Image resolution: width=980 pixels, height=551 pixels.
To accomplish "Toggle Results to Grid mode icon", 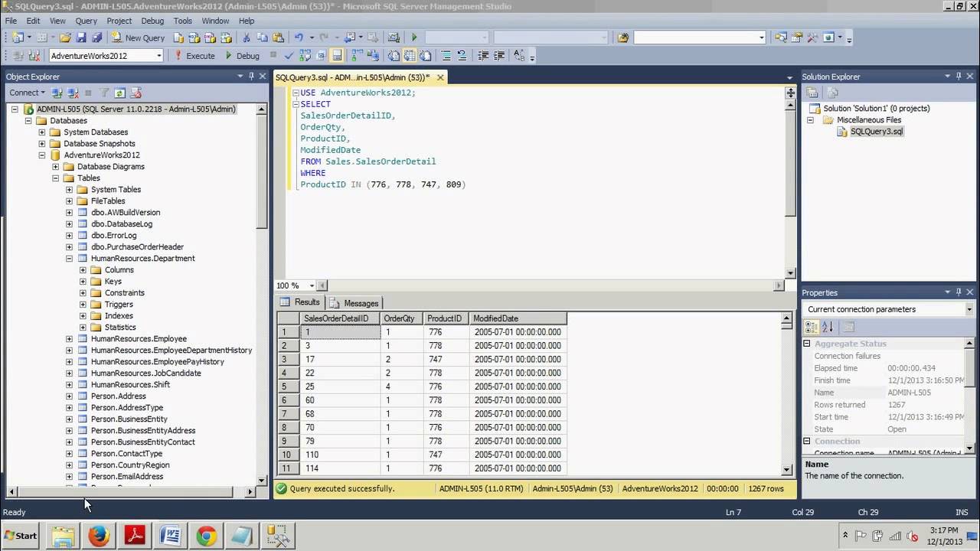I will [410, 56].
